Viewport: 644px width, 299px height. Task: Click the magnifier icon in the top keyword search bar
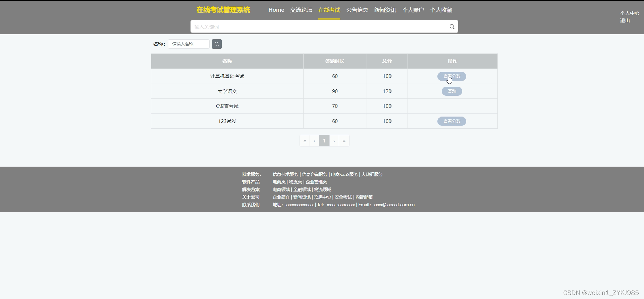452,27
